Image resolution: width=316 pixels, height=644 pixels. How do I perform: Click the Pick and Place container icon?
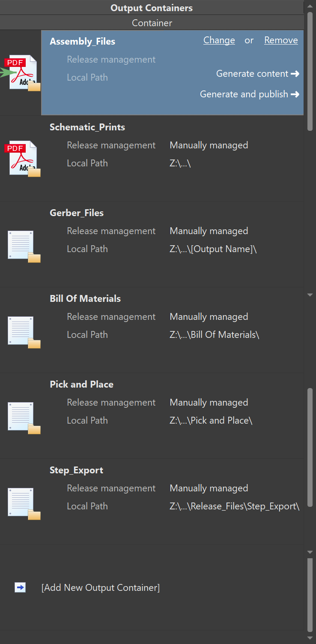tap(24, 417)
